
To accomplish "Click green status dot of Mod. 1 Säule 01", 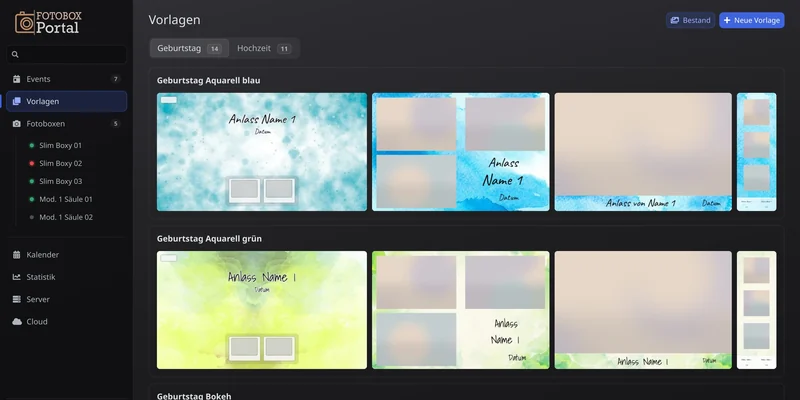I will 32,199.
